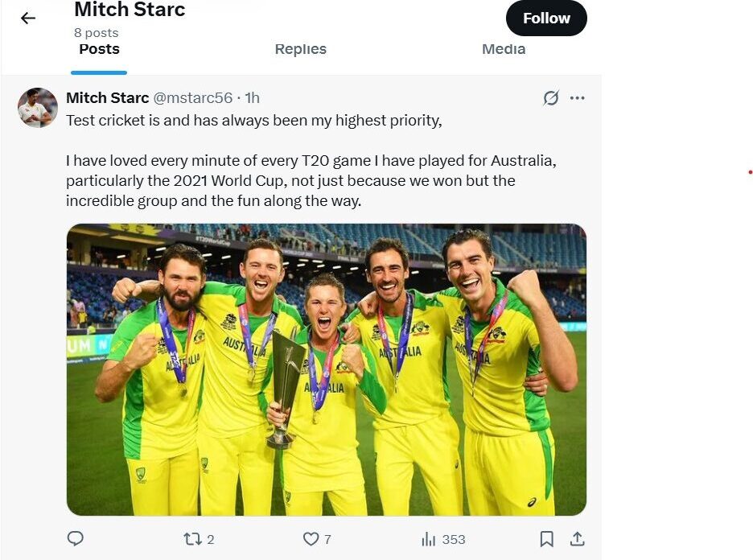Repost the post with the retweet icon
Image resolution: width=753 pixels, height=560 pixels.
tap(193, 539)
